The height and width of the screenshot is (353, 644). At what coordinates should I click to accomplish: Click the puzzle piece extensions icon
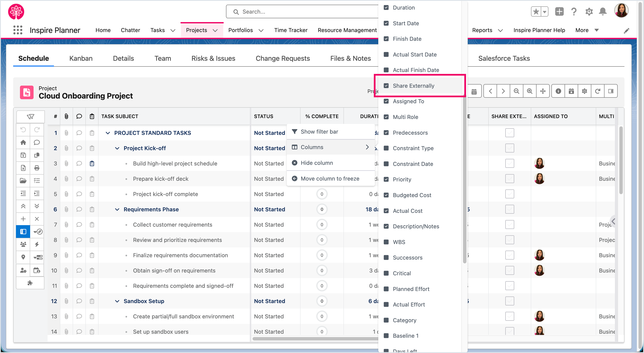[30, 283]
